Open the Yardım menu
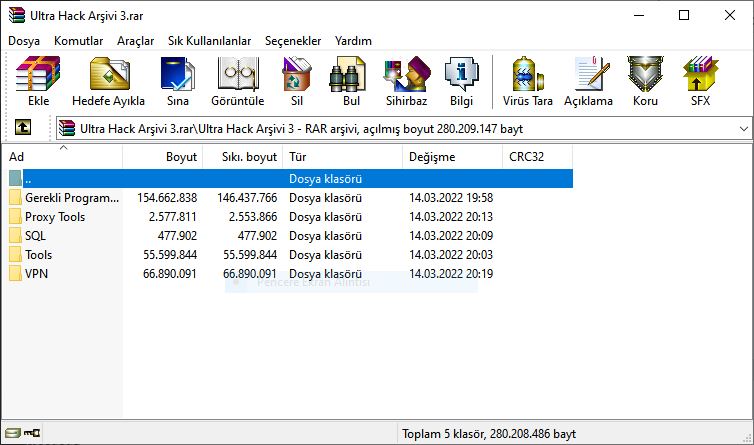 coord(353,41)
